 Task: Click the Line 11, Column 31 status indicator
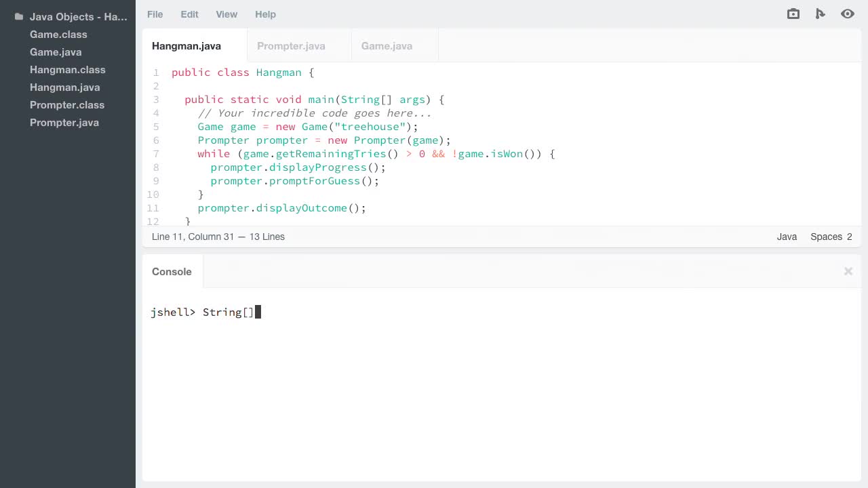[x=218, y=237]
